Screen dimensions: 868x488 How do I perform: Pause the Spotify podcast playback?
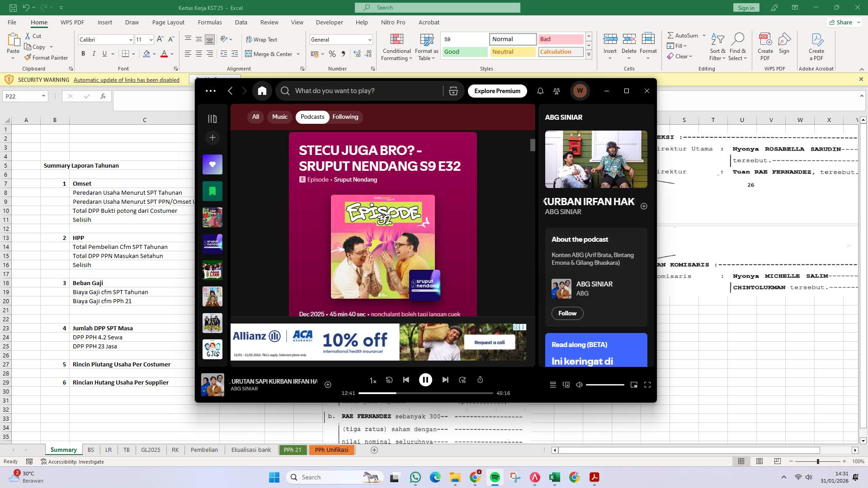coord(425,380)
